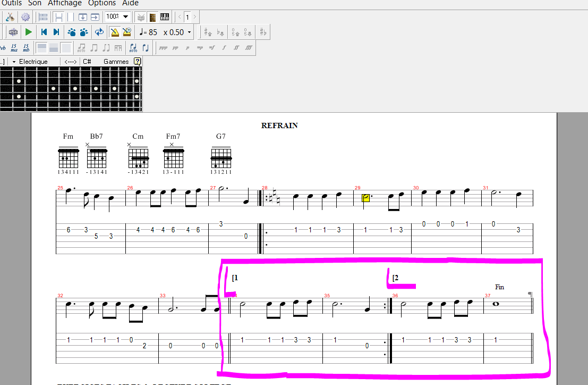Select the horizontal screen mode icon
Image resolution: width=588 pixels, height=385 pixels.
95,17
